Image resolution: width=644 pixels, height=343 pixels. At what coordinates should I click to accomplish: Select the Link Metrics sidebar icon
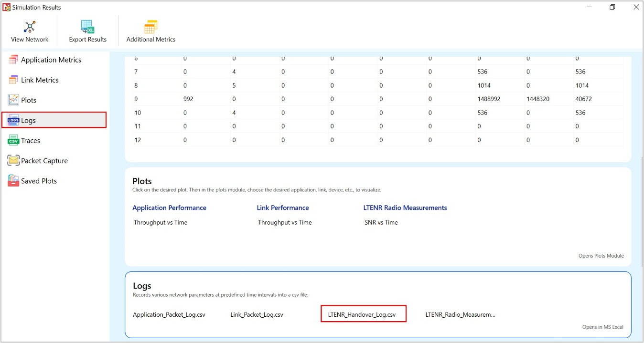(13, 80)
